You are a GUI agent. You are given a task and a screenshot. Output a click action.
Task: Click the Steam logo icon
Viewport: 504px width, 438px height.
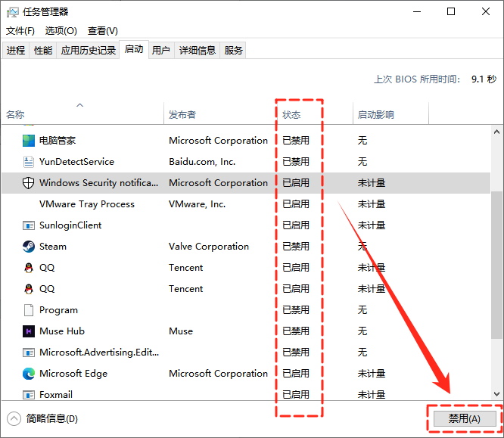point(29,247)
